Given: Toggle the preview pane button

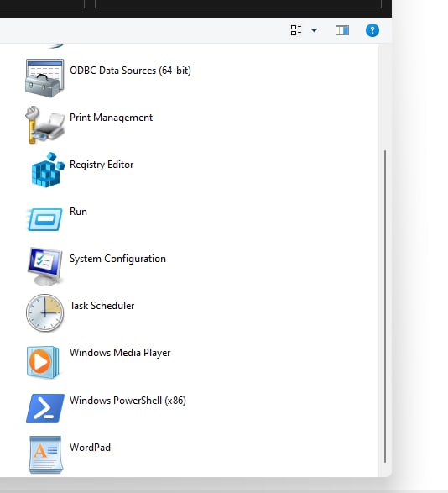Looking at the screenshot, I should [342, 30].
